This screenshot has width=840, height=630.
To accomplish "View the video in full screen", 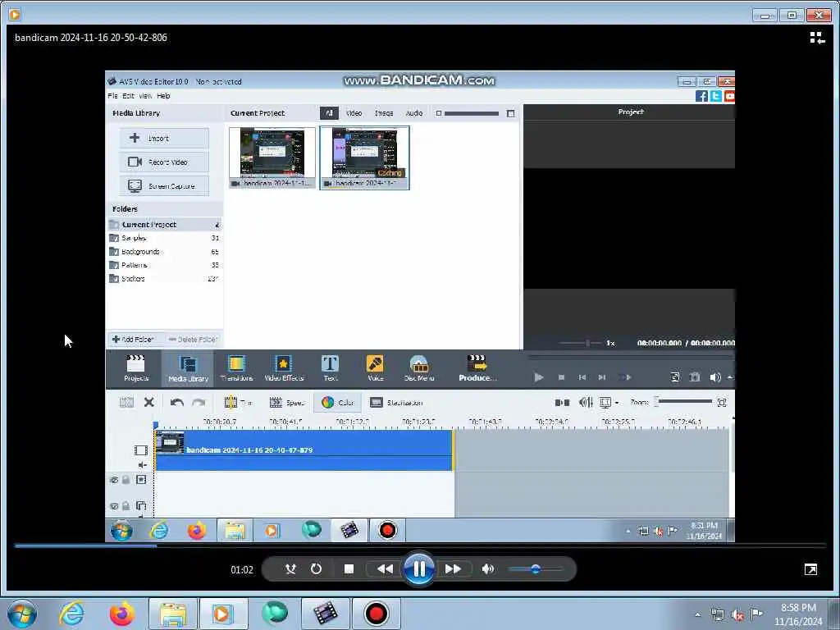I will (x=810, y=569).
